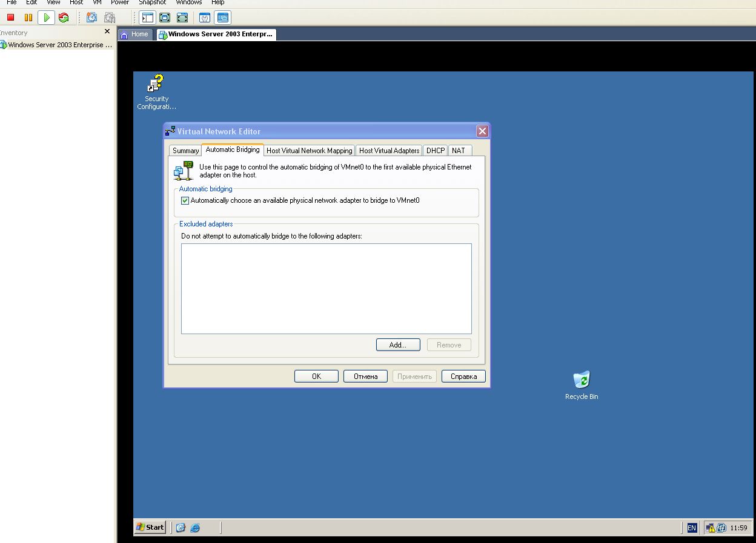Click the console view toolbar icon
Viewport: 756px width, 543px height.
pyautogui.click(x=223, y=18)
